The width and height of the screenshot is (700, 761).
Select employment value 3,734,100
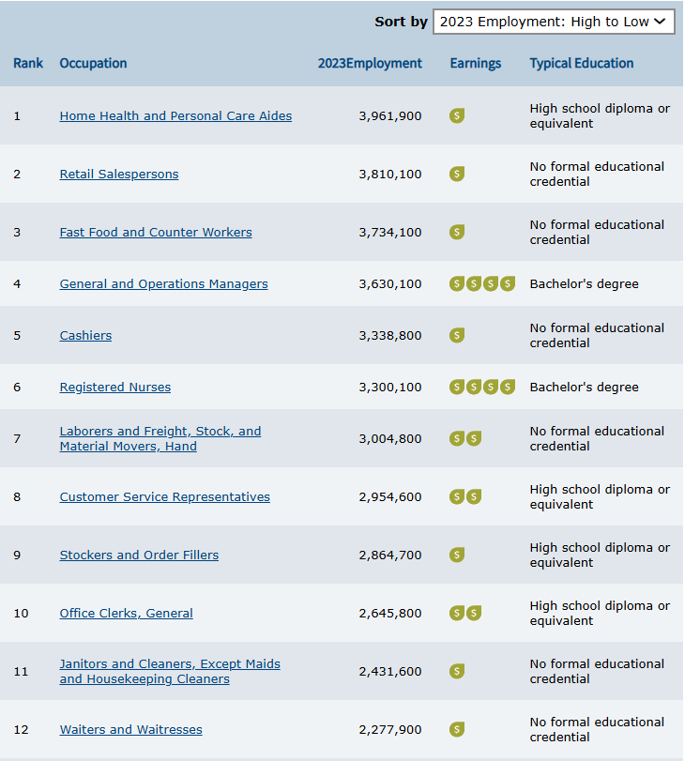(x=390, y=233)
